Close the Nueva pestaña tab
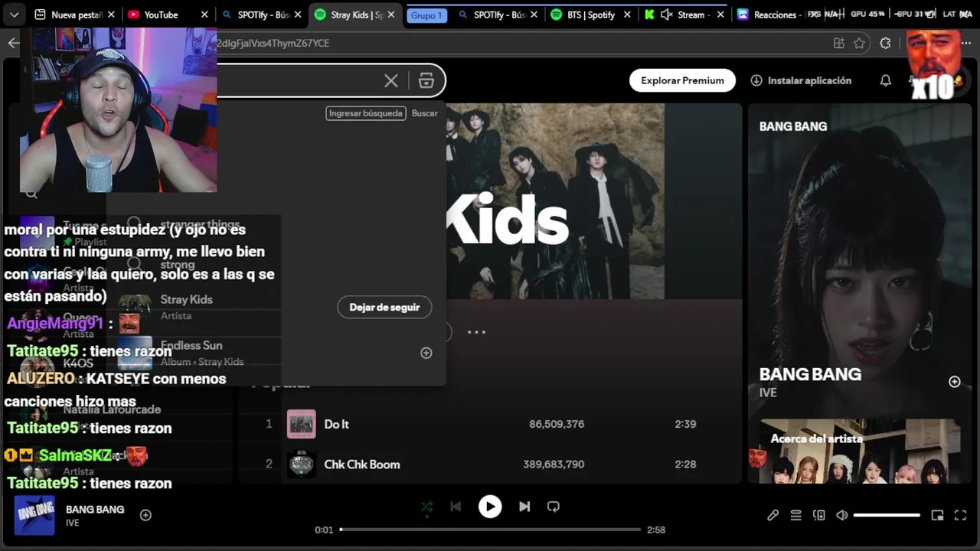The width and height of the screenshot is (980, 551). click(111, 15)
